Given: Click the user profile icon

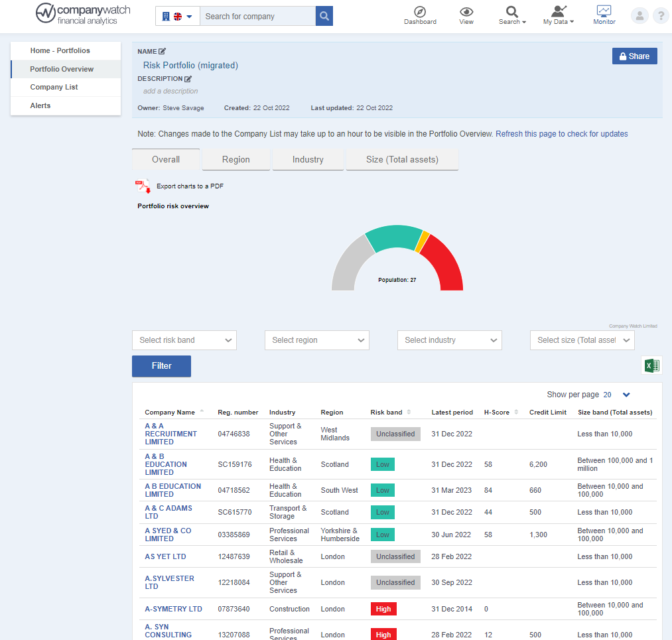Looking at the screenshot, I should tap(639, 15).
